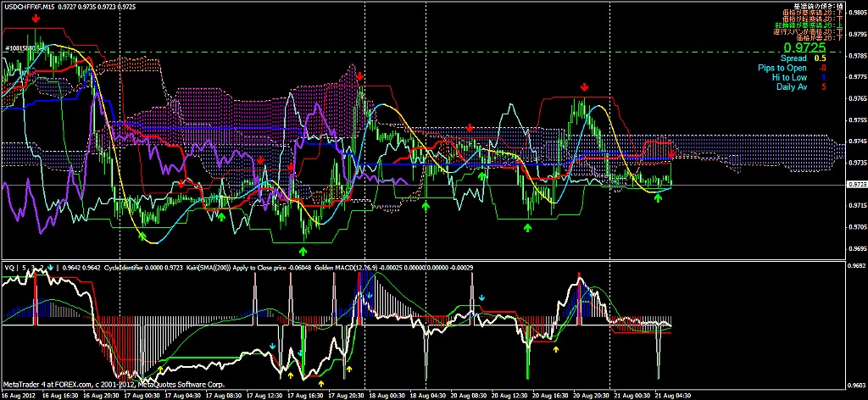The image size is (868, 400).
Task: Select the Hi to Low label
Action: coord(789,77)
